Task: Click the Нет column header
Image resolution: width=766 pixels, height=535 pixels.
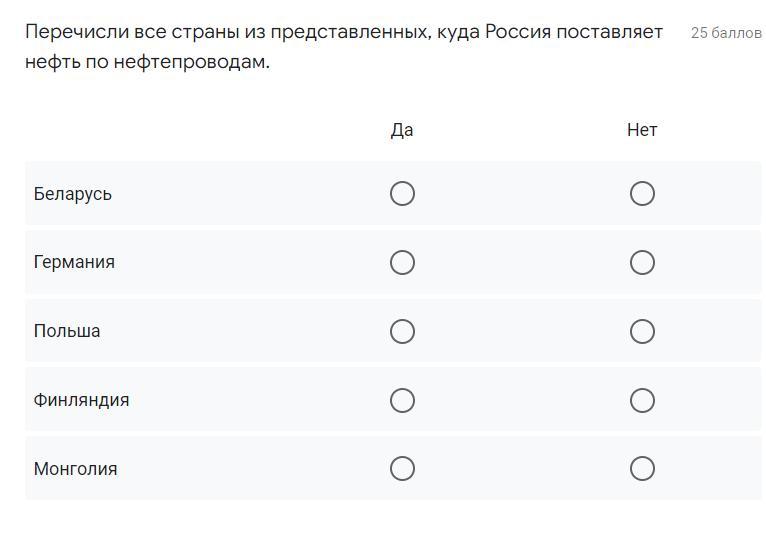Action: coord(642,130)
